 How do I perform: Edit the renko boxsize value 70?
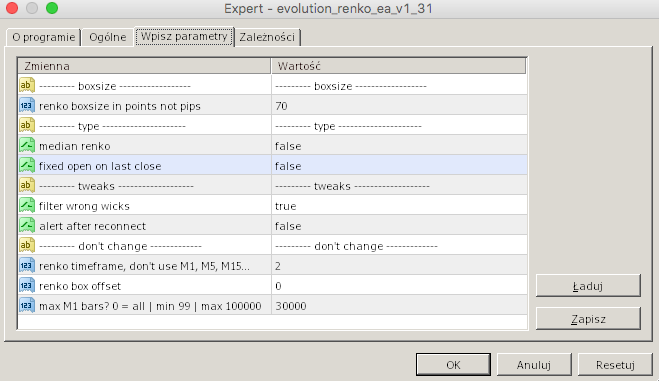[x=399, y=106]
